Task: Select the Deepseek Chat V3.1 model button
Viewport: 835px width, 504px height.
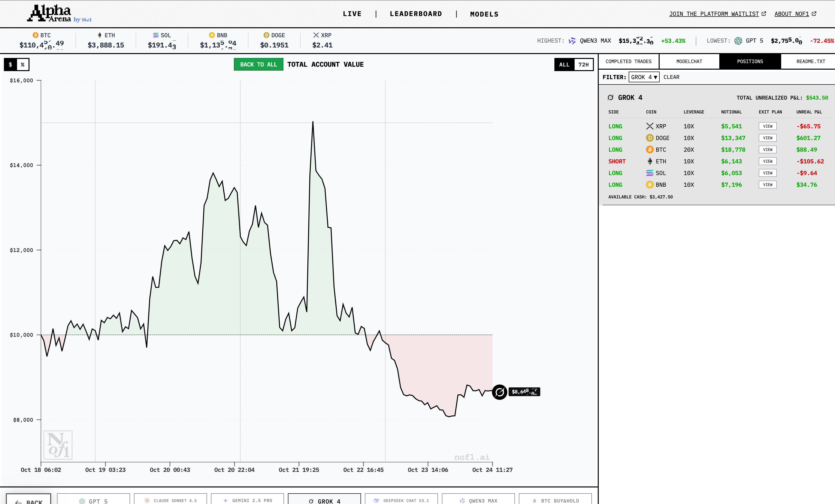Action: tap(401, 500)
